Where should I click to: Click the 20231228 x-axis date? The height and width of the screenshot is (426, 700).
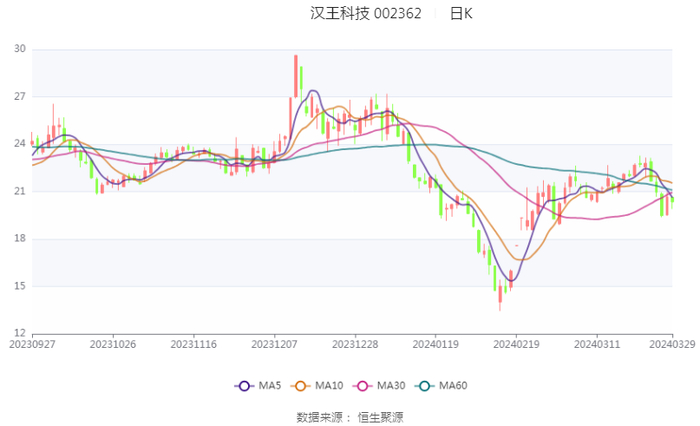click(x=355, y=343)
